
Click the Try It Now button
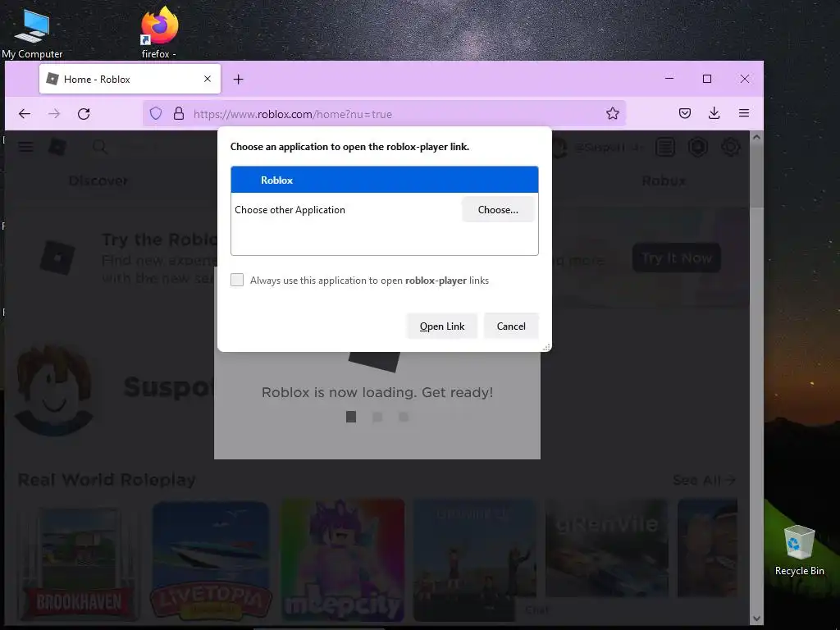pyautogui.click(x=677, y=258)
